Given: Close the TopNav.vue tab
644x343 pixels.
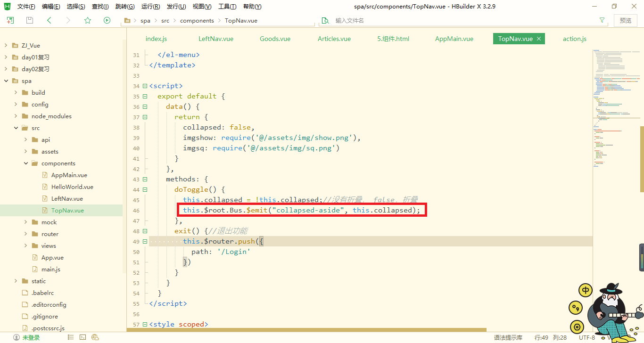Looking at the screenshot, I should tap(539, 39).
